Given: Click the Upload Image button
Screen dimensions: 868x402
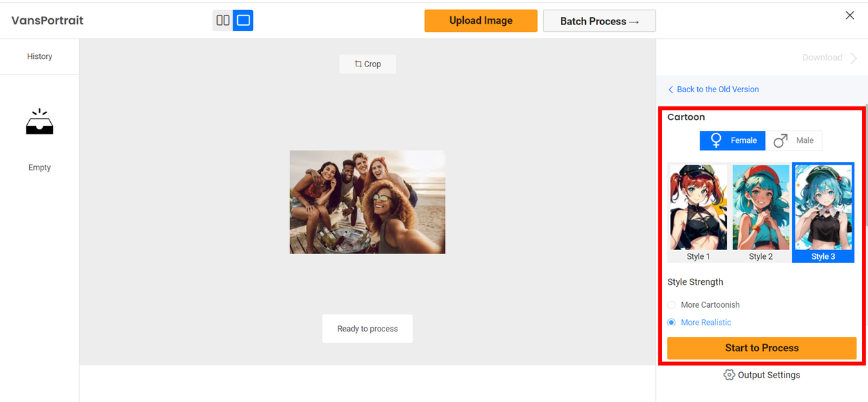Looking at the screenshot, I should pyautogui.click(x=481, y=20).
